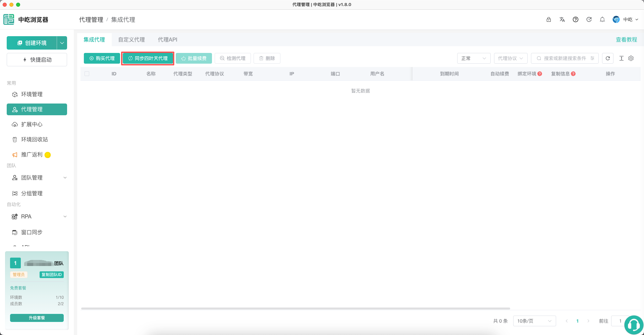Open 环境管理 in the sidebar
Viewport: 644px width, 335px height.
[x=37, y=94]
